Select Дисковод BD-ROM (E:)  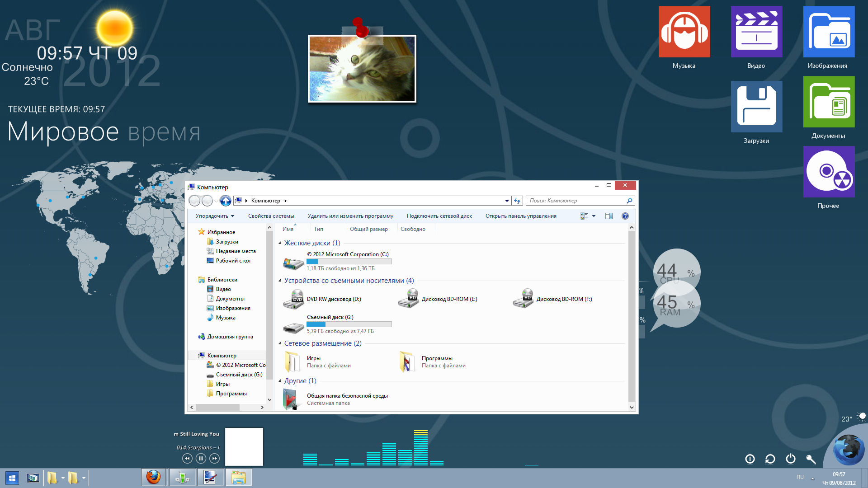(x=438, y=299)
